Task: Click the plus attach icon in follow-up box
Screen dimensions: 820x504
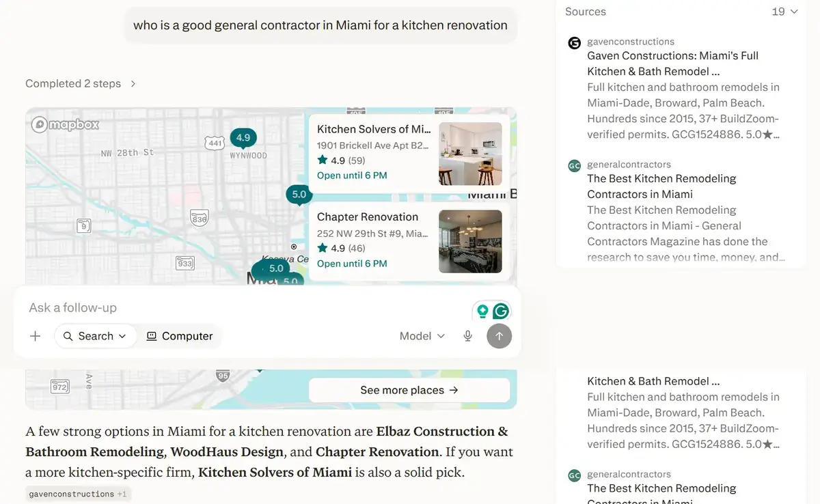Action: tap(36, 336)
